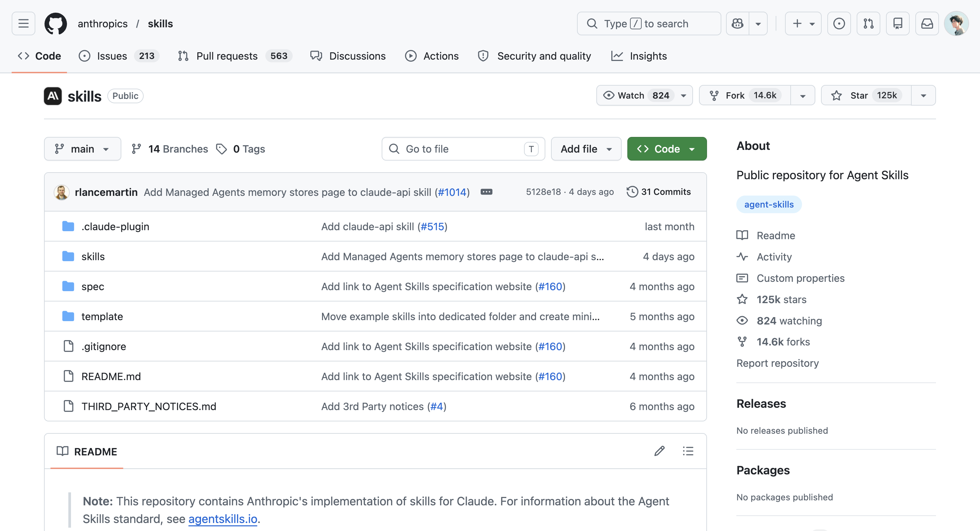Open pull request #515 link
980x531 pixels.
pyautogui.click(x=432, y=226)
